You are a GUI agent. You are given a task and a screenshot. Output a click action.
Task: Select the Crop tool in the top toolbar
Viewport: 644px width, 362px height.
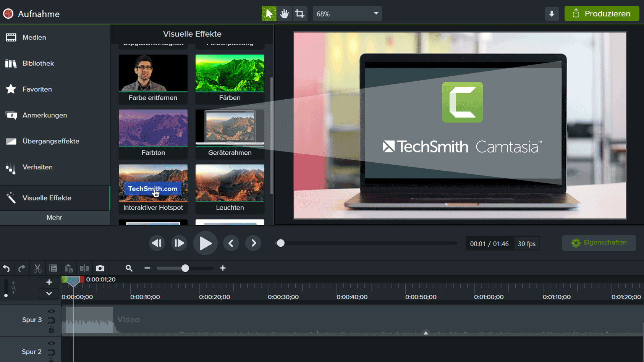pos(300,13)
